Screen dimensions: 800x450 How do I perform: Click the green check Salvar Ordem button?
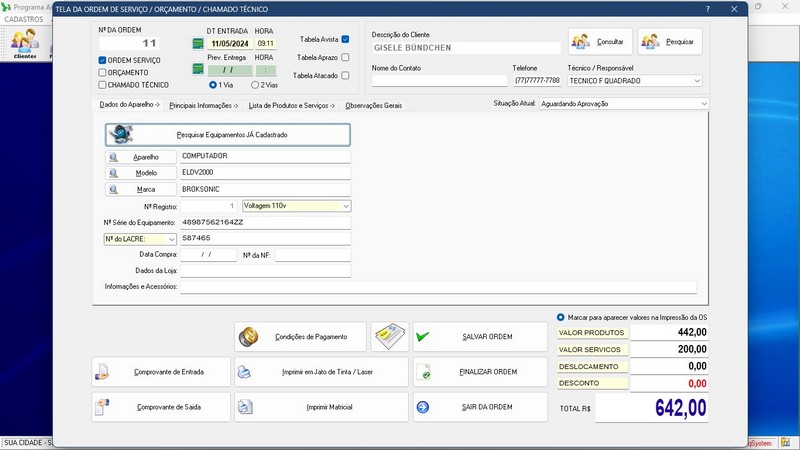[478, 337]
